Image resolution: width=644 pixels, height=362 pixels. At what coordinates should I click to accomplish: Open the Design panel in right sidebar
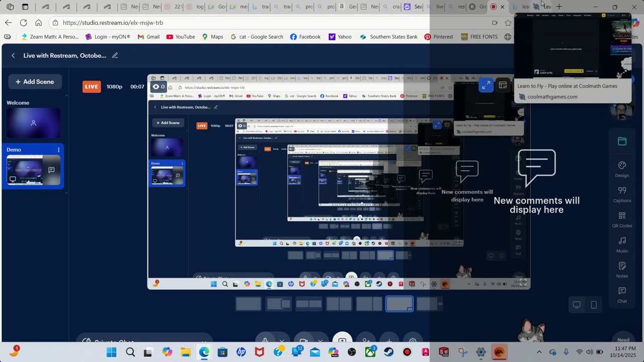(622, 169)
